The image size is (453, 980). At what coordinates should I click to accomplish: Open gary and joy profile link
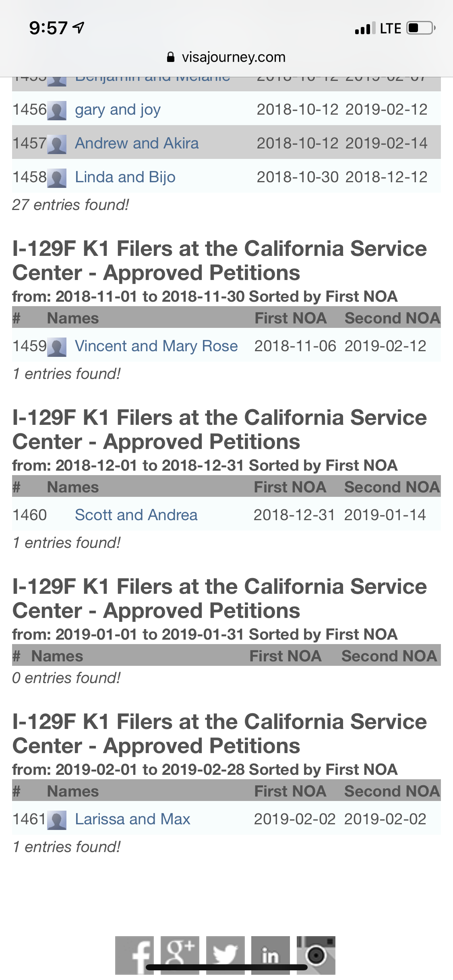point(118,109)
